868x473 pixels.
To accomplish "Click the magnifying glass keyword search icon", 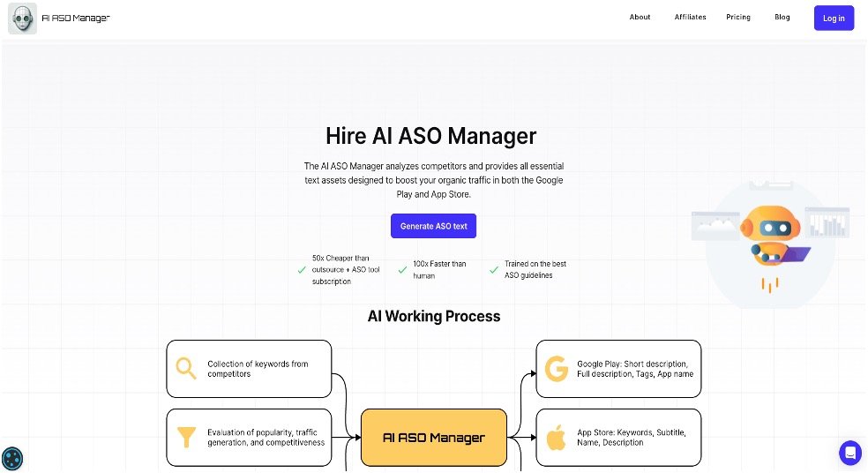I will tap(186, 368).
